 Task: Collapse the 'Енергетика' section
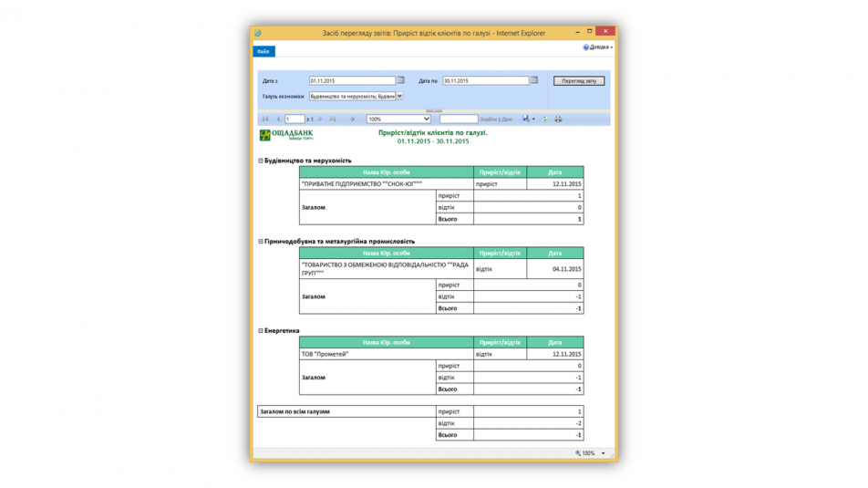coord(261,331)
